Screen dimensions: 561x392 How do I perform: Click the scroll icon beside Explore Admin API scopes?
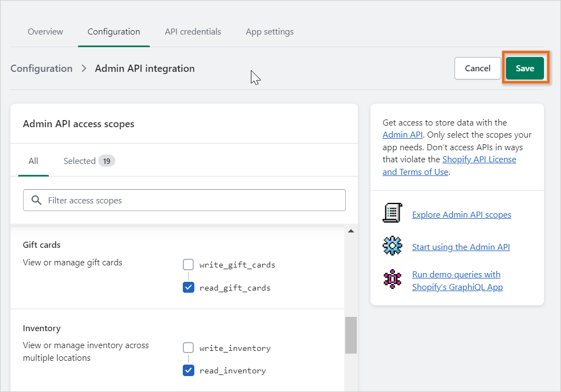392,213
